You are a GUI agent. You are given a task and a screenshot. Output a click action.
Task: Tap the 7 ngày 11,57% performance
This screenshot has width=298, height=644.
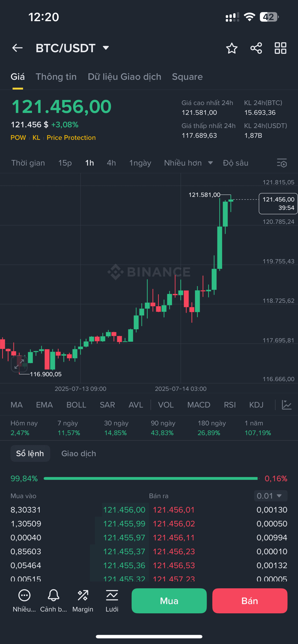click(69, 428)
